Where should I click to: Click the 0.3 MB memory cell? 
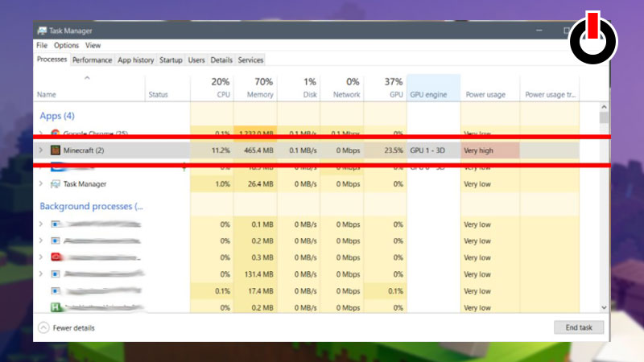pyautogui.click(x=262, y=257)
